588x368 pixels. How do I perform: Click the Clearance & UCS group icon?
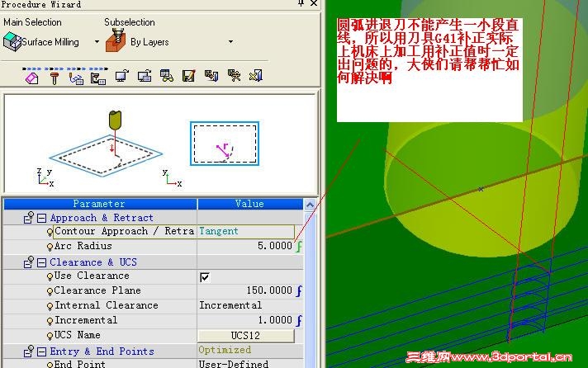(29, 262)
